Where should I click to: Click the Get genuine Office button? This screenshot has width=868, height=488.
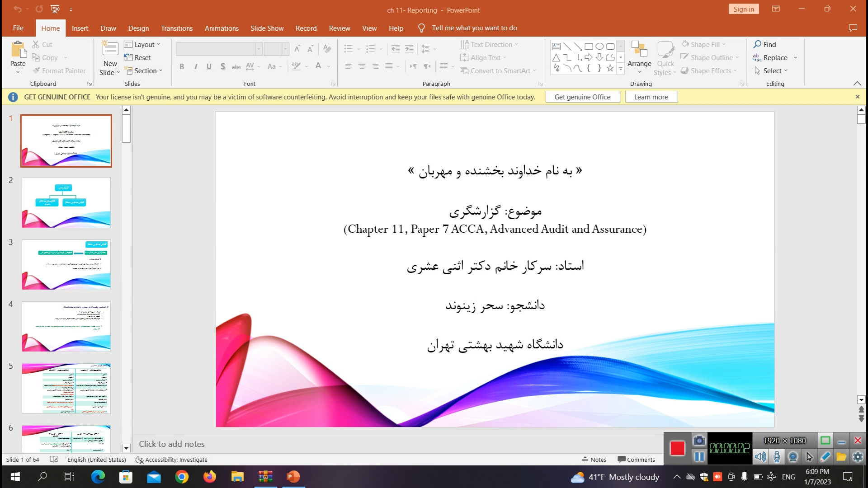[x=582, y=97]
